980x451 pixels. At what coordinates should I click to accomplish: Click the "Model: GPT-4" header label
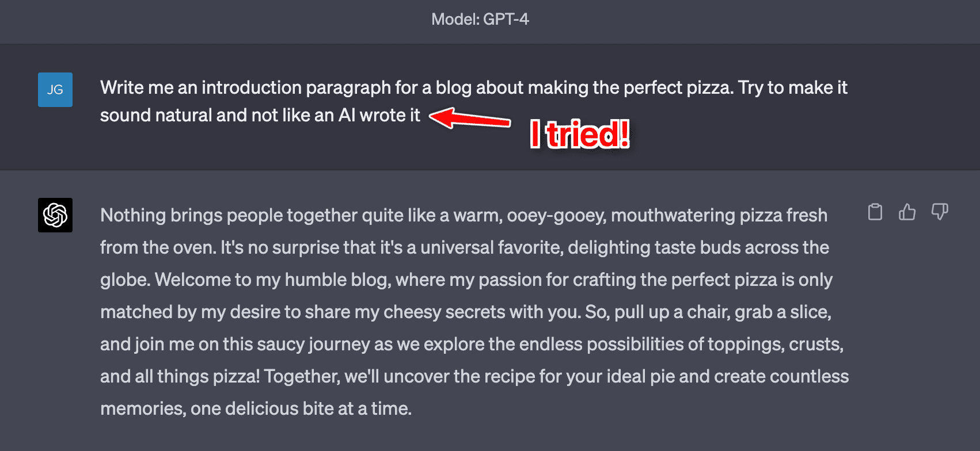[x=480, y=20]
